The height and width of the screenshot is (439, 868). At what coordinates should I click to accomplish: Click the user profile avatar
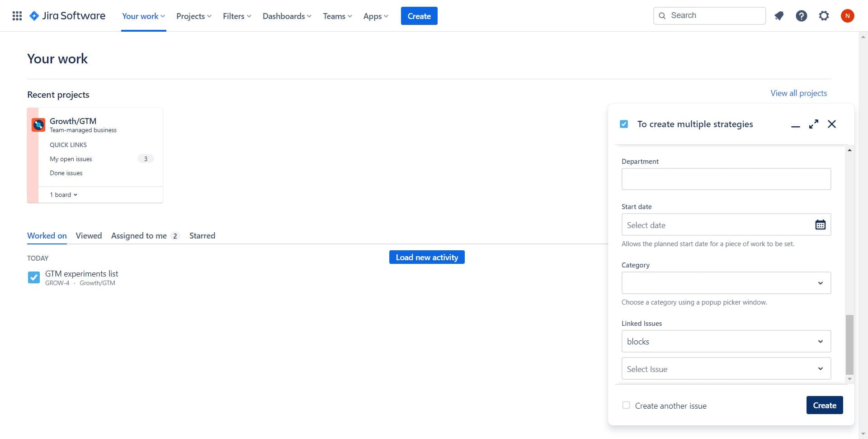click(847, 16)
